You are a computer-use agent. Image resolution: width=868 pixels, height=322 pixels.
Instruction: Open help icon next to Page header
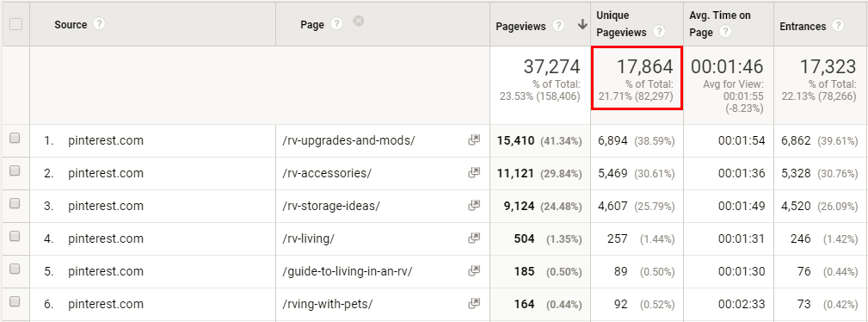coord(336,24)
